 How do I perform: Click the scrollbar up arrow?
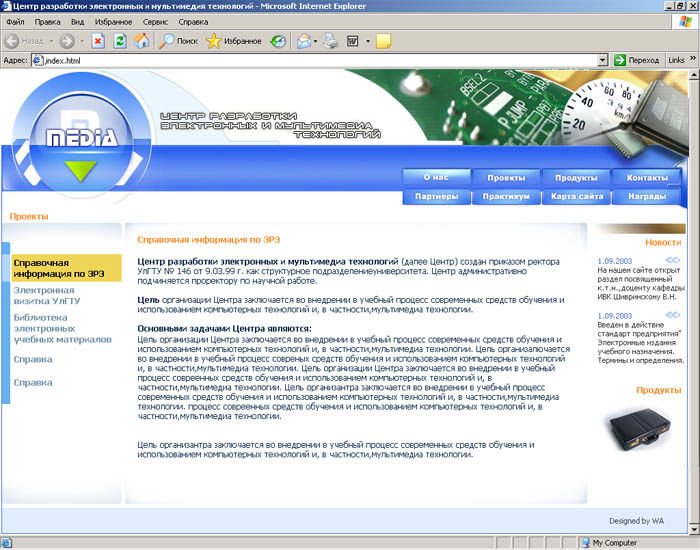(694, 74)
